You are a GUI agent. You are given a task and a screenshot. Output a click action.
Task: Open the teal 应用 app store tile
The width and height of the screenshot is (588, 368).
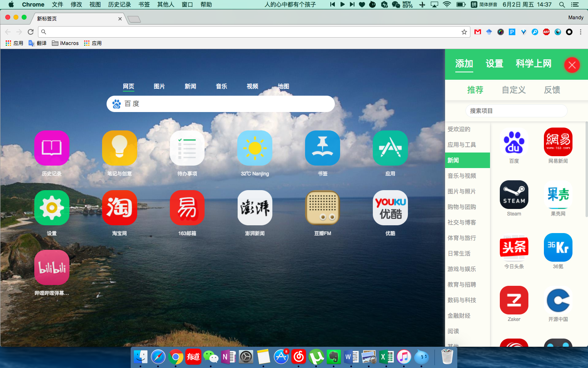(x=390, y=148)
